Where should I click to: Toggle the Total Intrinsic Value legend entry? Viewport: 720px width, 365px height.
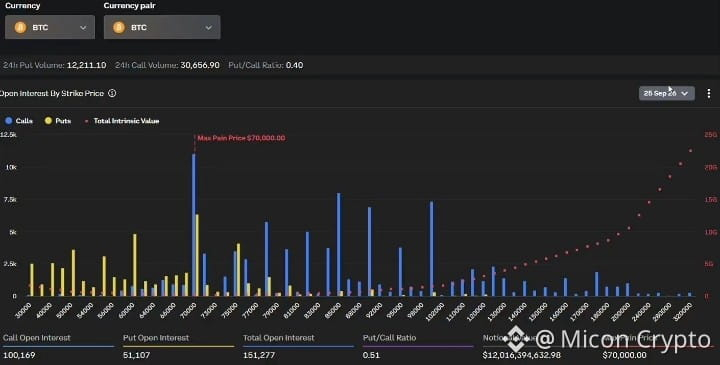pyautogui.click(x=122, y=121)
